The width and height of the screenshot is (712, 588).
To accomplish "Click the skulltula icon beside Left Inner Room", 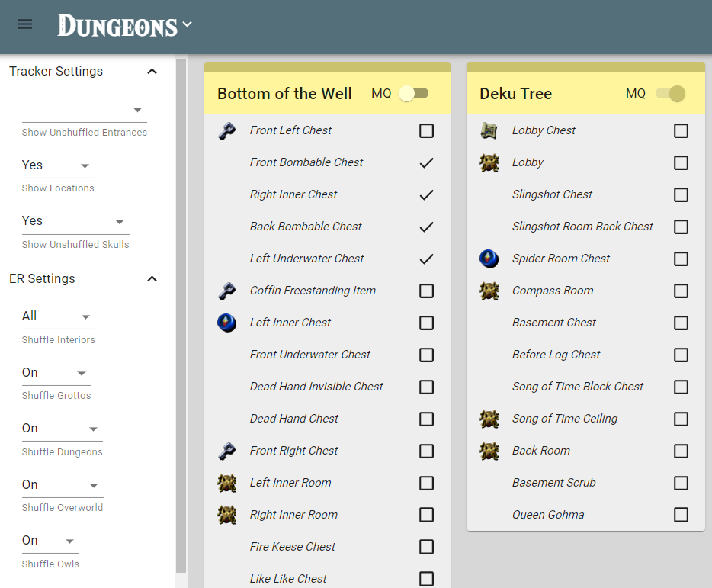I will (226, 484).
